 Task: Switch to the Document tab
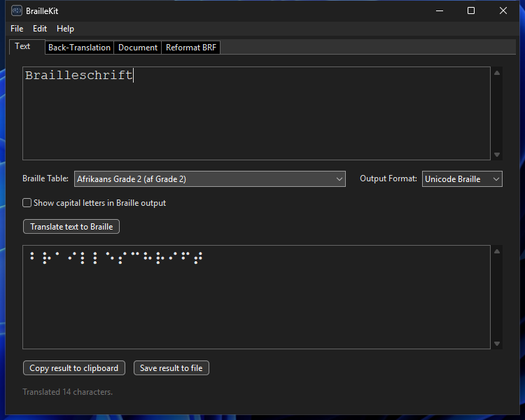tap(138, 48)
